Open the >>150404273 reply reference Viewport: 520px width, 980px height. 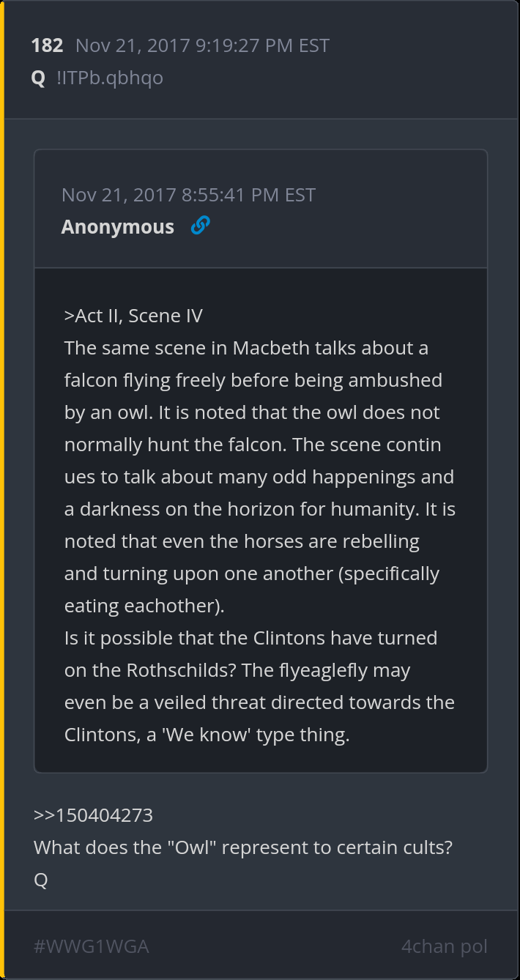pos(93,815)
